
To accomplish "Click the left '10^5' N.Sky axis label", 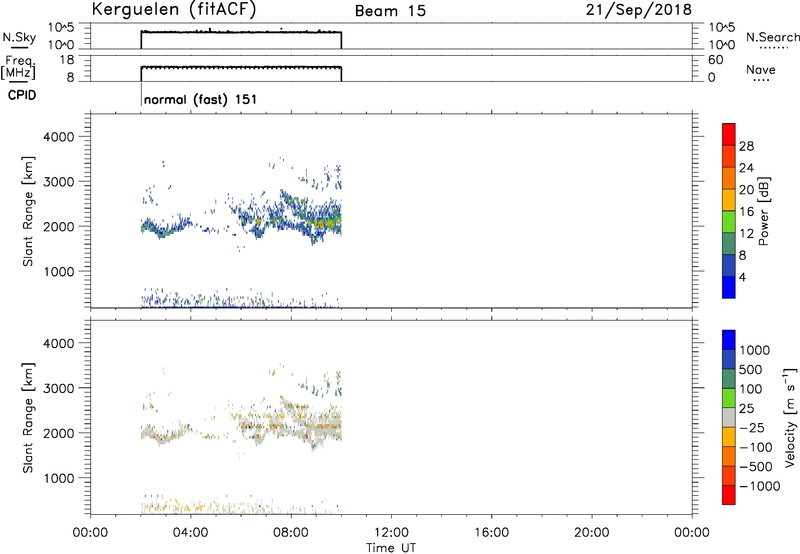I will coord(61,27).
